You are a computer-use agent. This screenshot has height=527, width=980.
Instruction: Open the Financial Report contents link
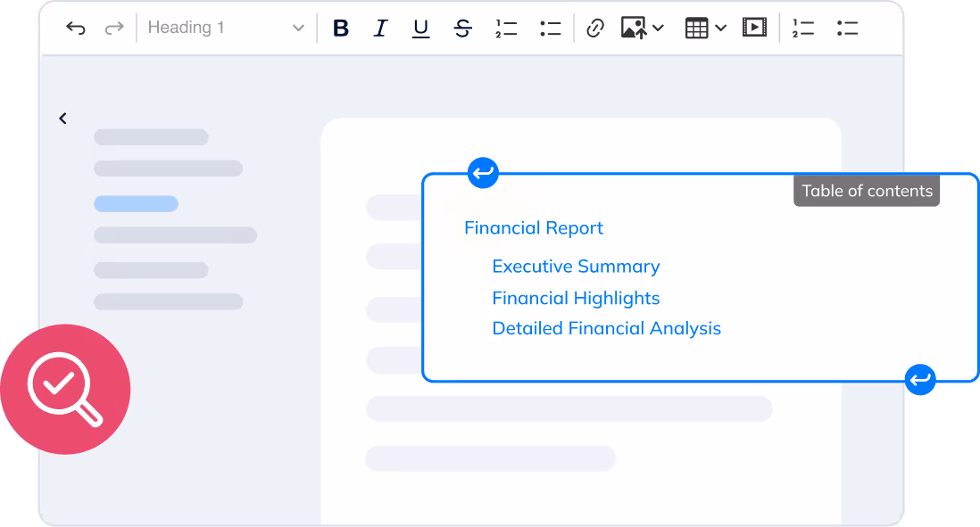[533, 228]
